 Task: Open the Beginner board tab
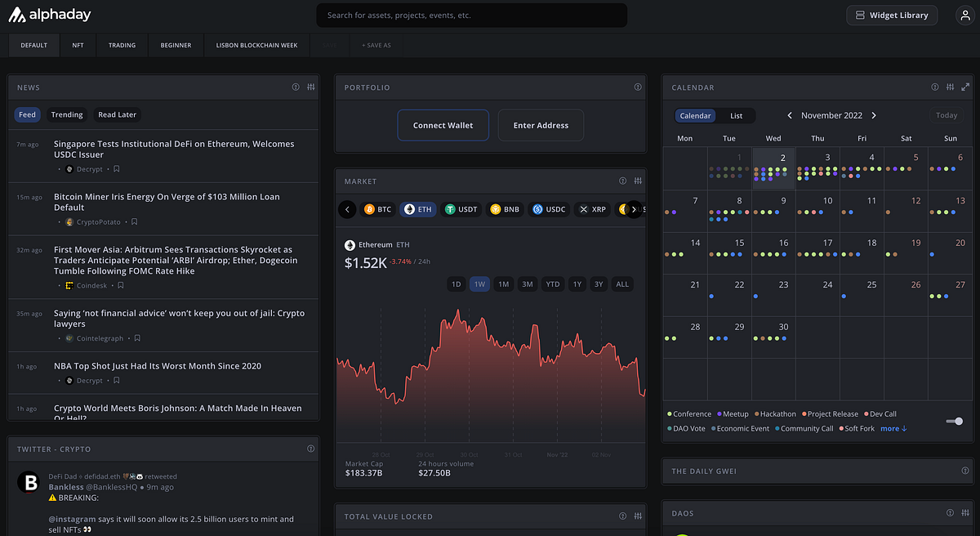click(176, 45)
